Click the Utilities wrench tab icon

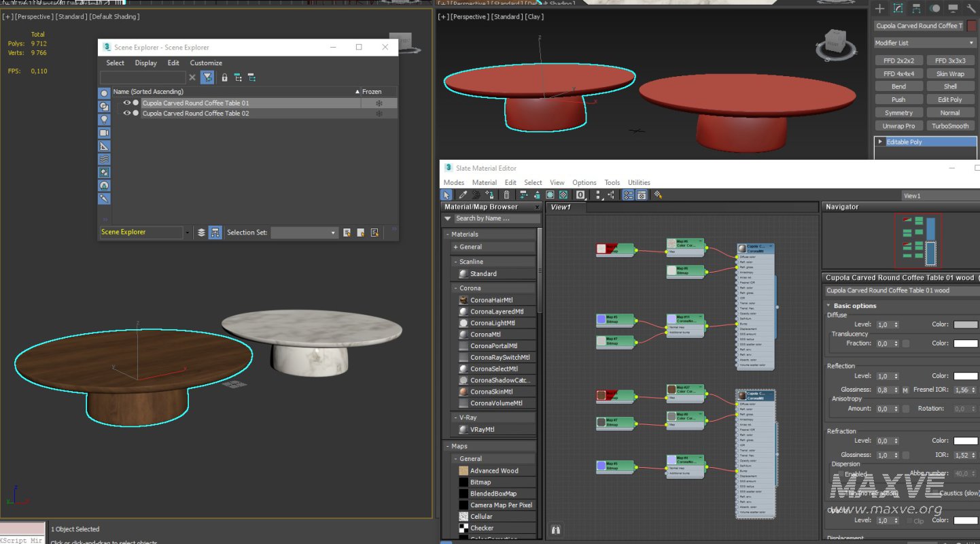pyautogui.click(x=971, y=9)
